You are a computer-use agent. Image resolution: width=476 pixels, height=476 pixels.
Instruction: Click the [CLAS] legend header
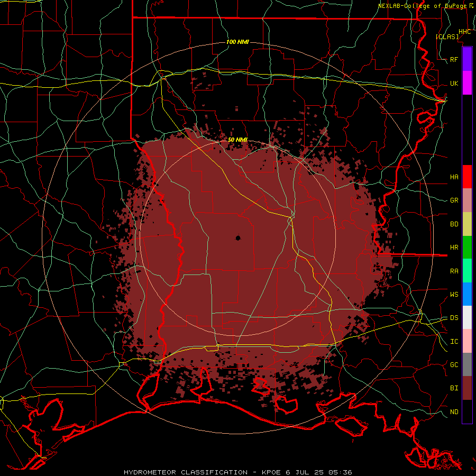447,36
